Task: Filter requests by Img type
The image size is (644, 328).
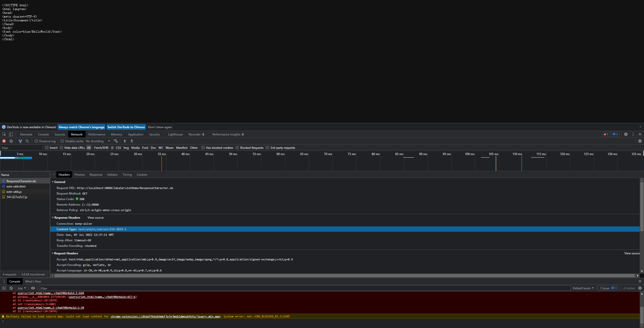Action: (x=126, y=148)
